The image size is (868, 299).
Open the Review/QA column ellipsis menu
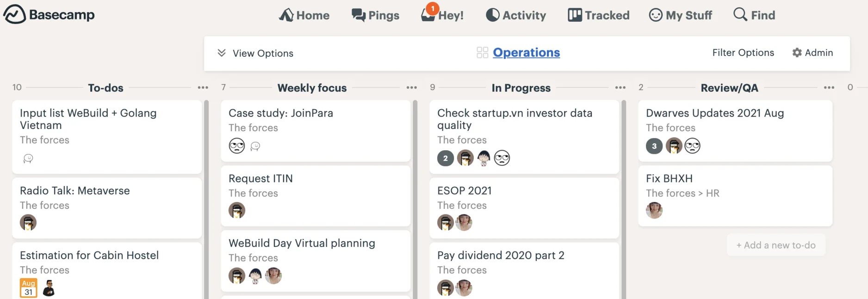click(x=829, y=87)
